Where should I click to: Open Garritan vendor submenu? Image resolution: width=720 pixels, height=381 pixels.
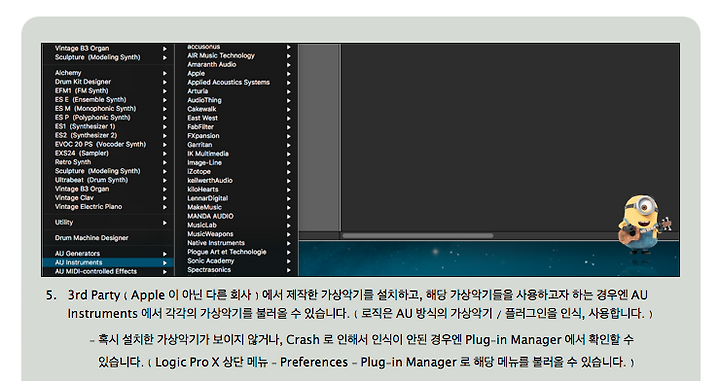237,145
